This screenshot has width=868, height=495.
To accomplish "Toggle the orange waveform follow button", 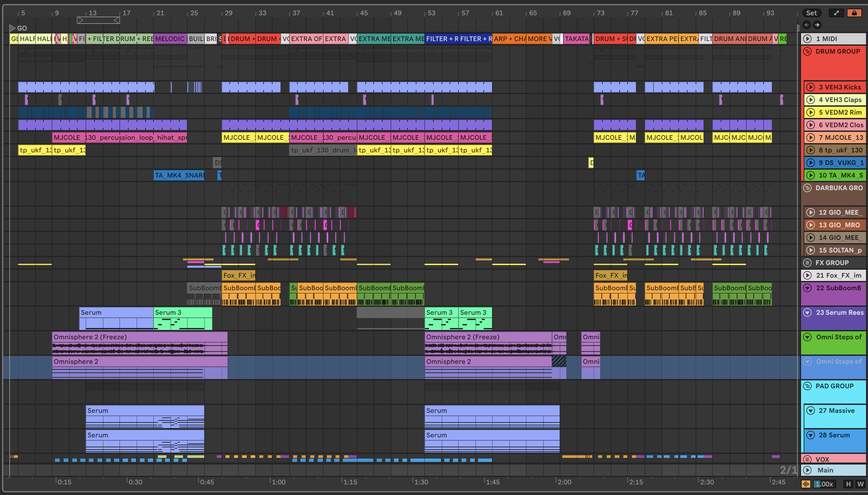I will point(806,484).
